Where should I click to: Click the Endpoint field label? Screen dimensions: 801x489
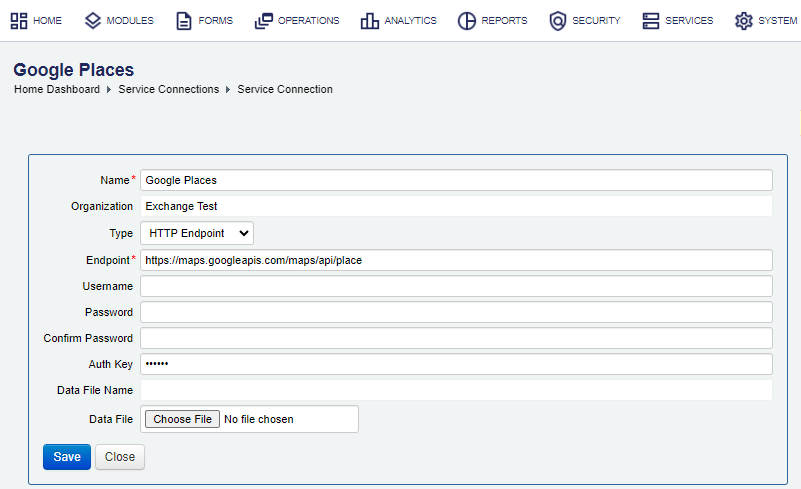click(108, 260)
